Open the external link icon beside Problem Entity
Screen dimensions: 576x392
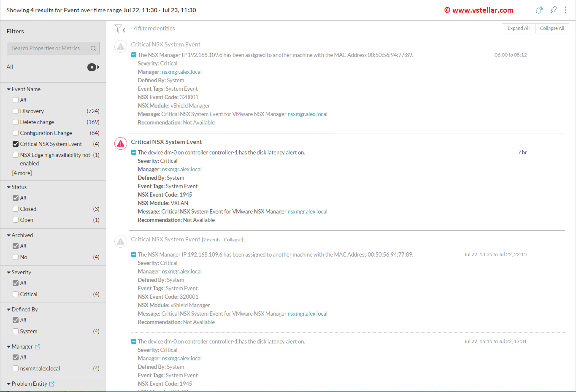tap(52, 384)
